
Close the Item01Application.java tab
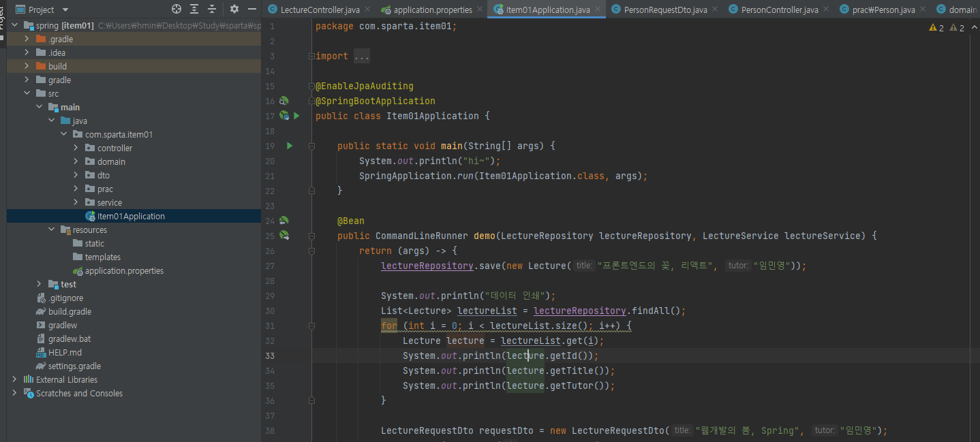597,10
